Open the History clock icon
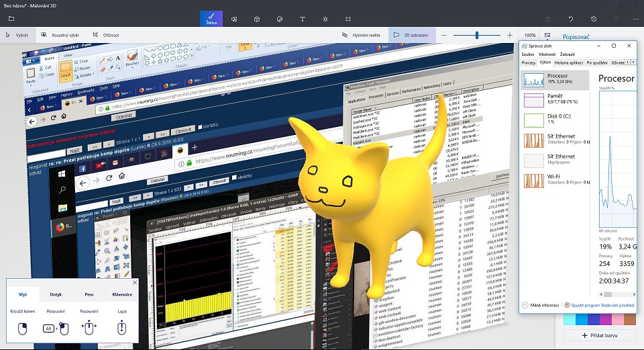This screenshot has width=644, height=350. pyautogui.click(x=594, y=19)
